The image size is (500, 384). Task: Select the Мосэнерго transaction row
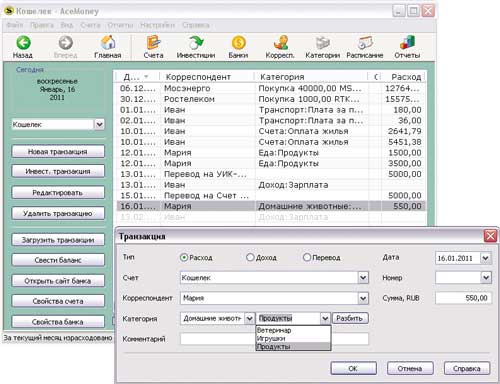271,88
